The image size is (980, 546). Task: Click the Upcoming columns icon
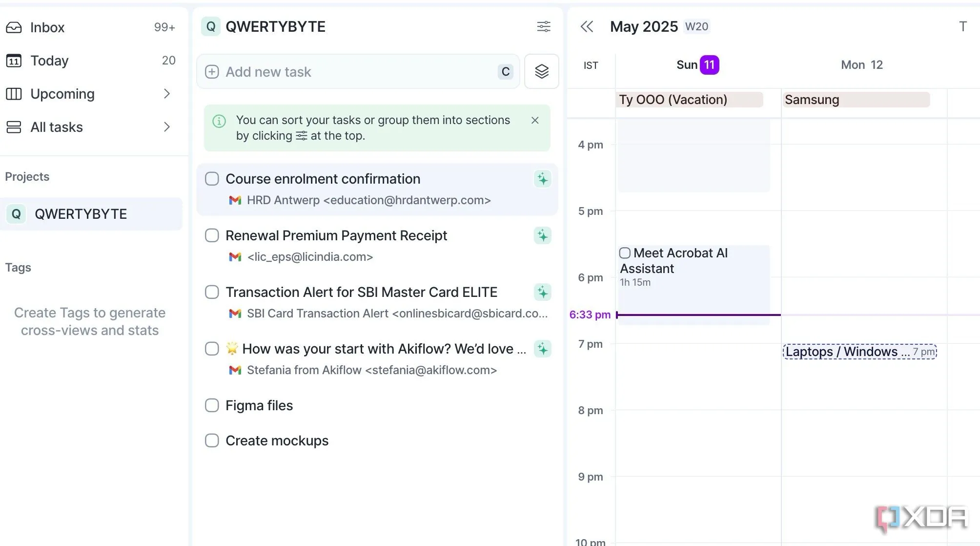pos(14,94)
